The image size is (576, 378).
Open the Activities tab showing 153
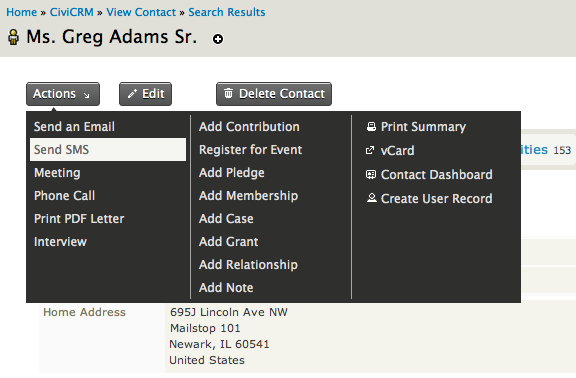click(546, 150)
